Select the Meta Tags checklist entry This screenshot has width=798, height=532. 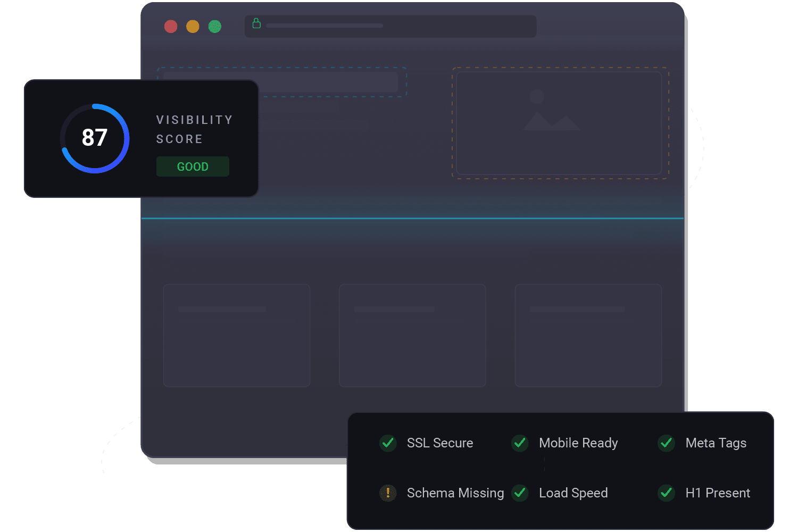(716, 443)
